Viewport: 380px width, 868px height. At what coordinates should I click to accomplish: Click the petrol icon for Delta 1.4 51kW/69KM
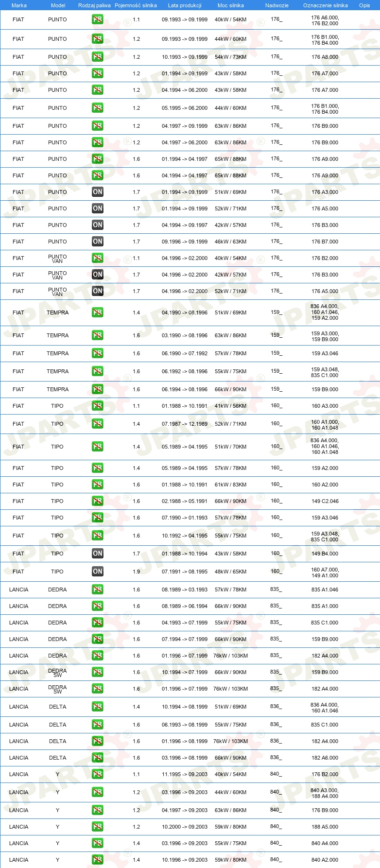(98, 707)
